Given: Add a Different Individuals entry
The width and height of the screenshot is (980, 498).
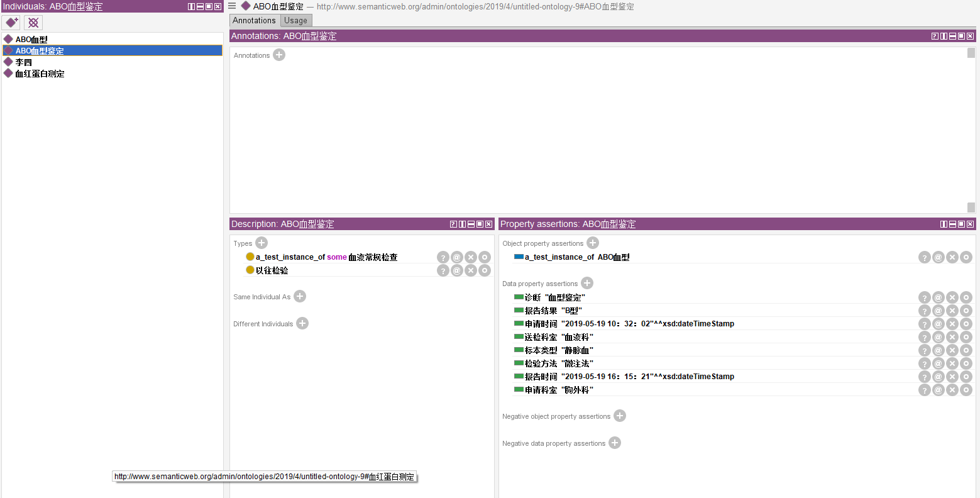Looking at the screenshot, I should [302, 323].
